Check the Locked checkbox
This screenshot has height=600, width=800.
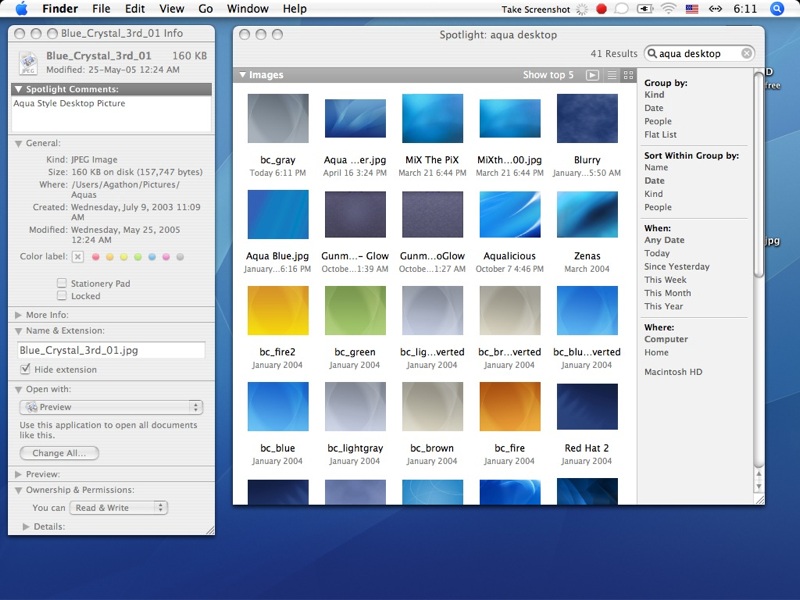[x=62, y=297]
